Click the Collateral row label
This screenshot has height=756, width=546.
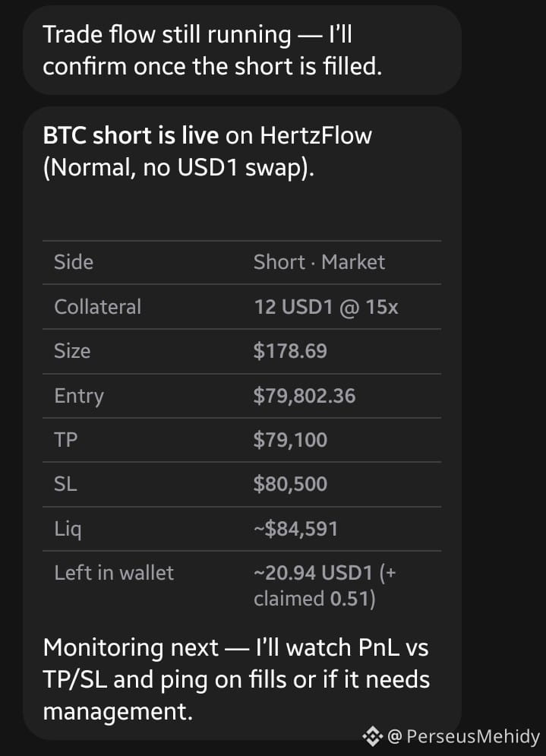tap(98, 307)
